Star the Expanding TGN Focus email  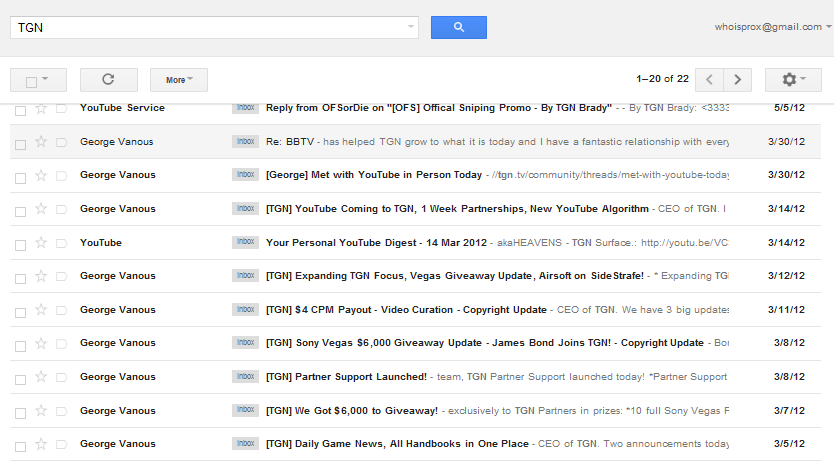41,276
